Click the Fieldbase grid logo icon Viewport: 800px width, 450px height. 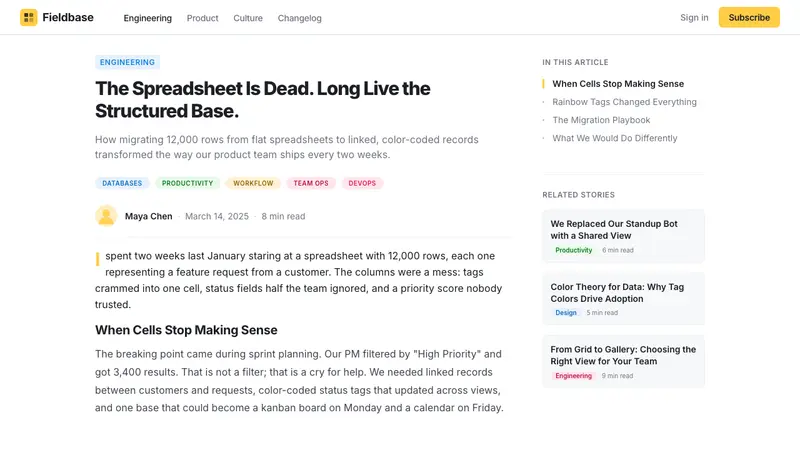(x=29, y=17)
